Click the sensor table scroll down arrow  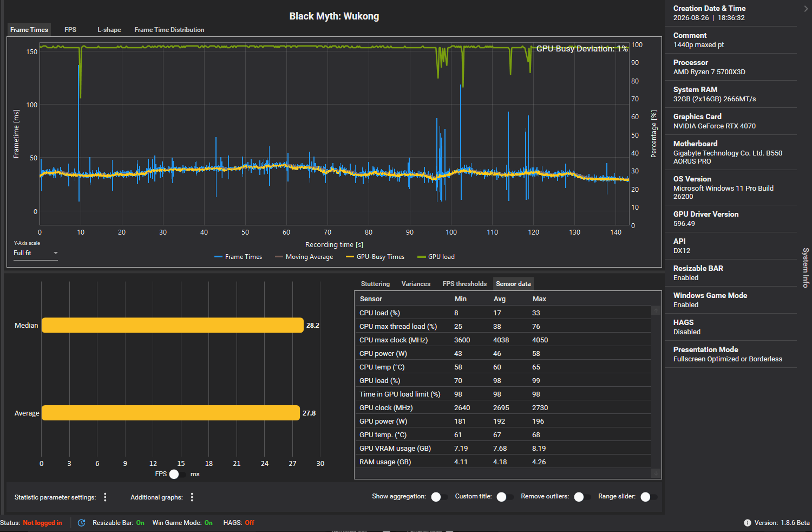point(656,473)
